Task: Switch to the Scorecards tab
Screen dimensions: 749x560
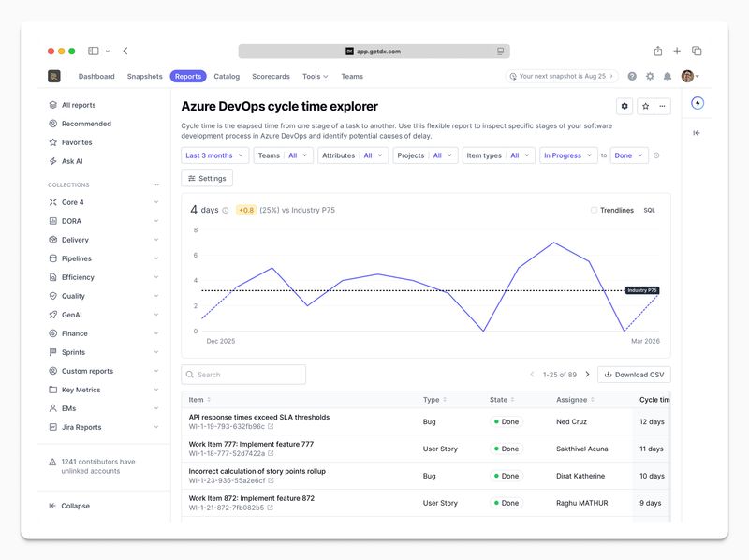Action: tap(271, 77)
